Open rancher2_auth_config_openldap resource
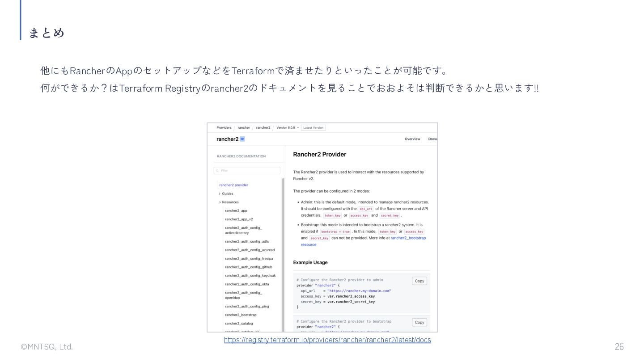This screenshot has height=362, width=644. pos(244,295)
